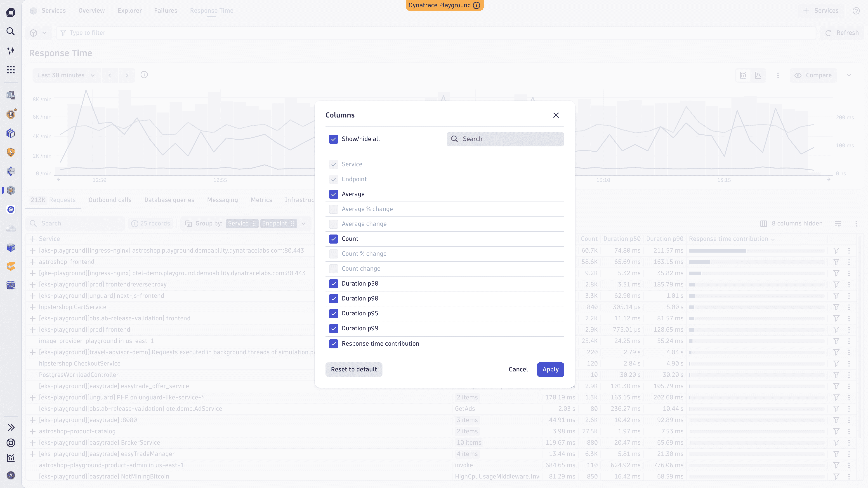Screen dimensions: 868x488
Task: Enable Average change column
Action: click(333, 224)
